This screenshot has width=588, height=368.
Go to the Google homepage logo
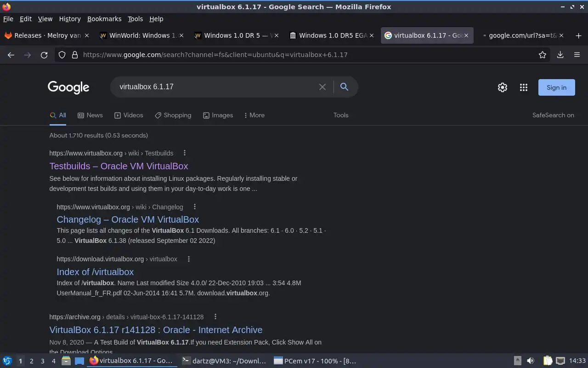coord(68,87)
